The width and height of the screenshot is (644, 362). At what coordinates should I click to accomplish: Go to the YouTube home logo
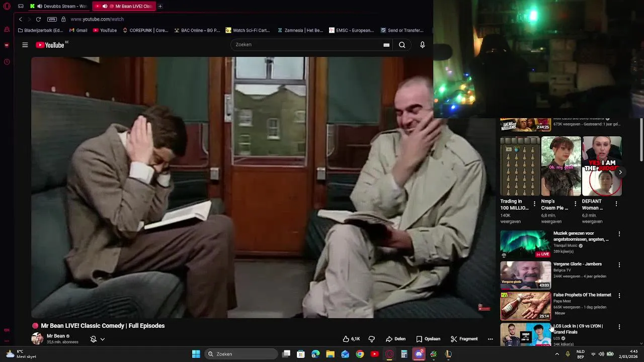[x=50, y=45]
